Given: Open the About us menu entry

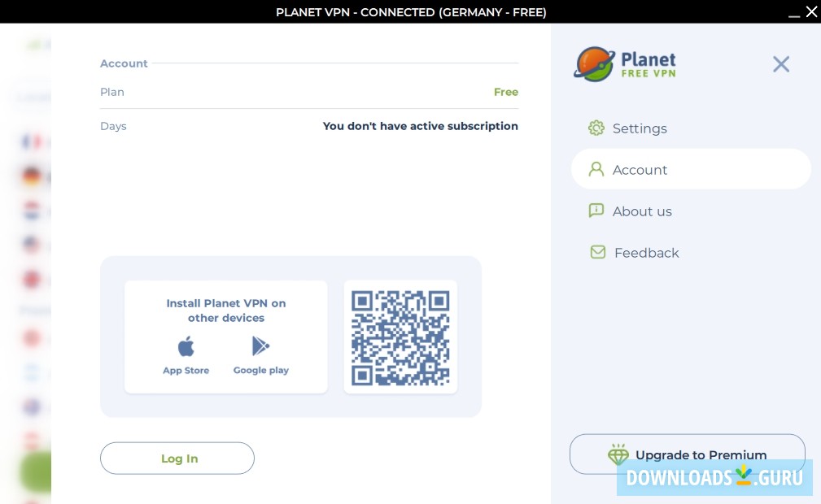Looking at the screenshot, I should pyautogui.click(x=642, y=211).
